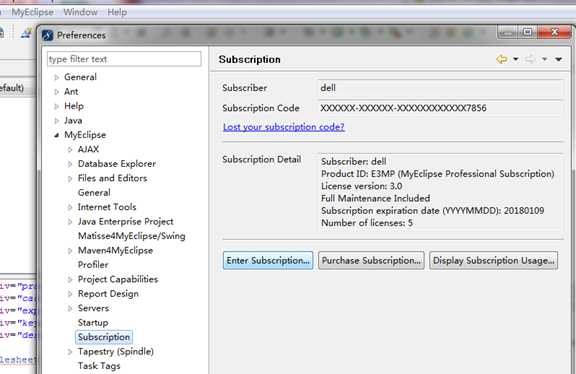576x374 pixels.
Task: Select the Matisse4MyEclipse/Swing item
Action: [x=132, y=236]
